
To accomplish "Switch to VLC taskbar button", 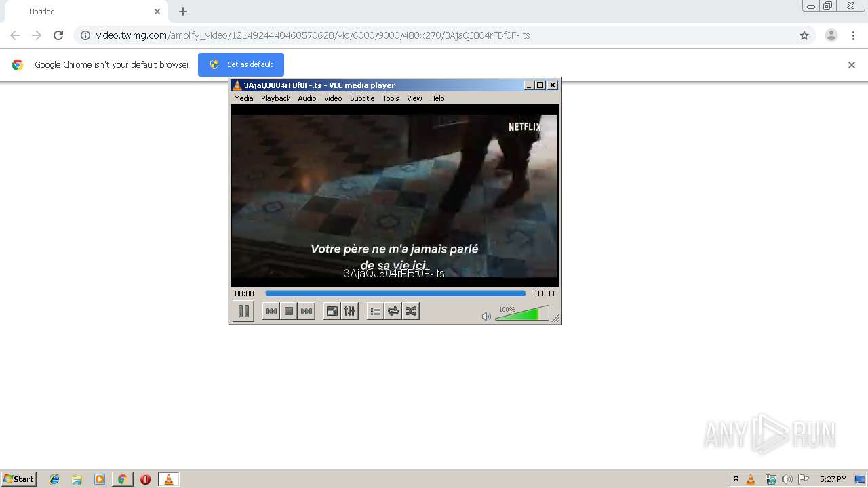I will tap(168, 479).
